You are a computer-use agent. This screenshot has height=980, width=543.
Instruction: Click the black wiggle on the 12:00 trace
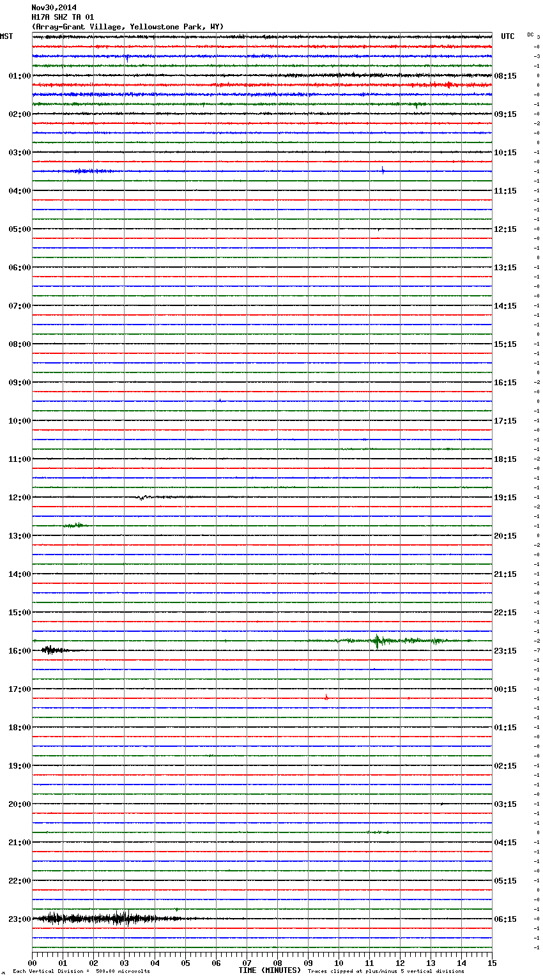(x=142, y=497)
